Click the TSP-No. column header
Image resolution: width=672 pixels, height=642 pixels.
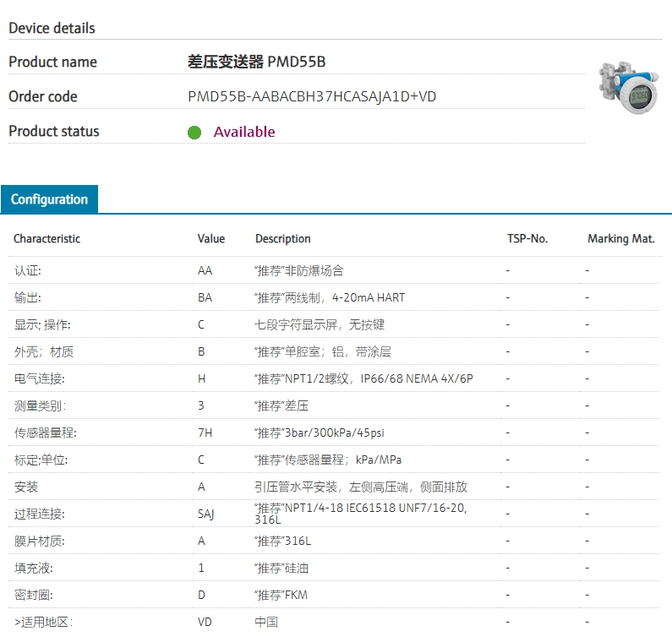(x=527, y=238)
